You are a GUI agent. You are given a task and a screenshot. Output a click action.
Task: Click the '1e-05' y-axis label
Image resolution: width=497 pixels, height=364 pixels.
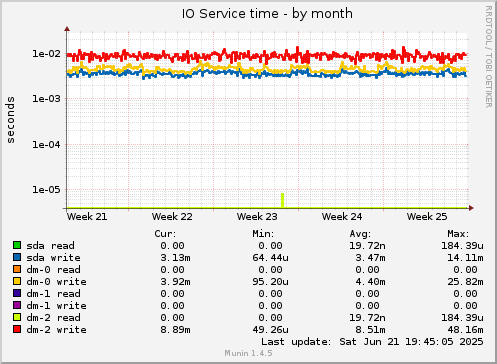[47, 190]
